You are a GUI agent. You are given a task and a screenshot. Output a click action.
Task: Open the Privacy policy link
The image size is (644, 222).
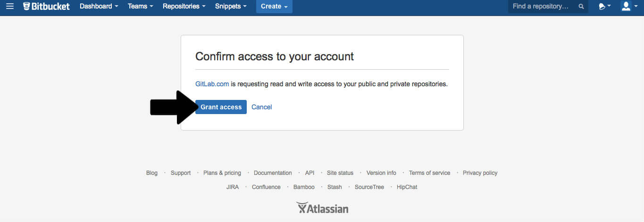(480, 173)
